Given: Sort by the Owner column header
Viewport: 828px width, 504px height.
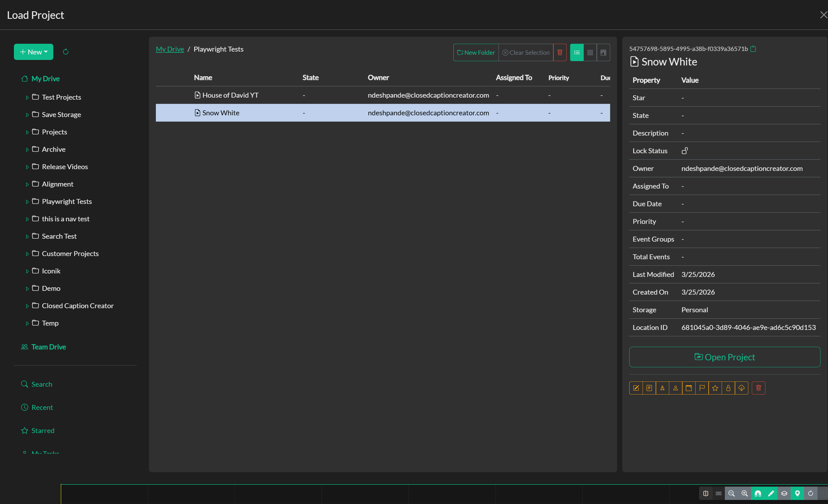Looking at the screenshot, I should [378, 78].
